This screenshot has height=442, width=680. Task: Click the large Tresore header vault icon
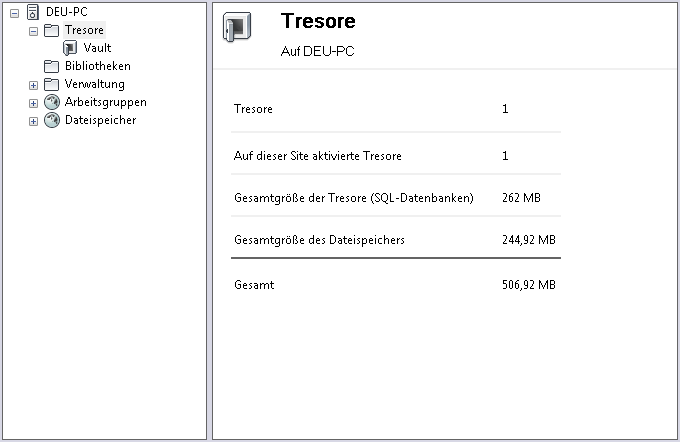click(x=237, y=30)
